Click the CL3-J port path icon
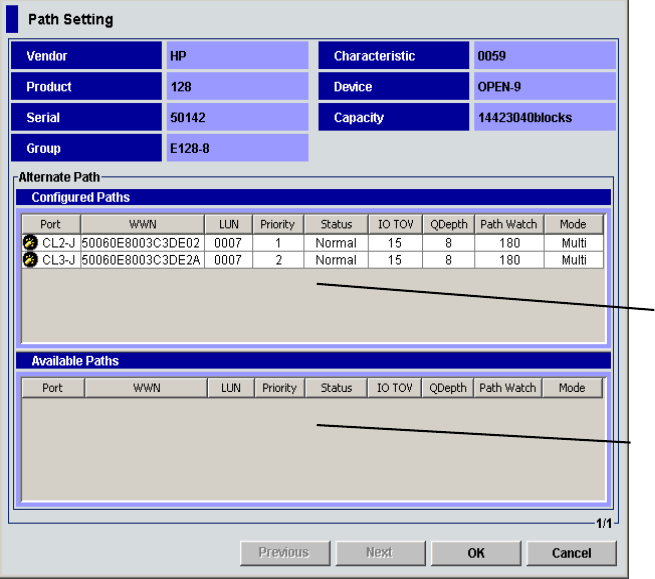The width and height of the screenshot is (655, 579). tap(30, 260)
